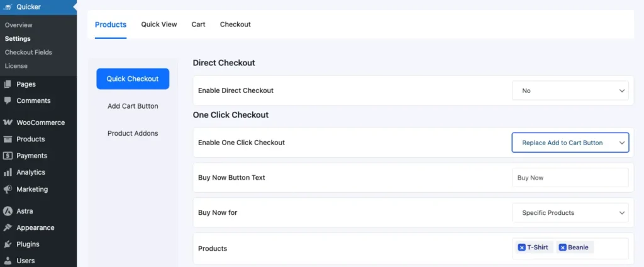Remove the T-Shirt product tag
644x267 pixels.
(521, 248)
